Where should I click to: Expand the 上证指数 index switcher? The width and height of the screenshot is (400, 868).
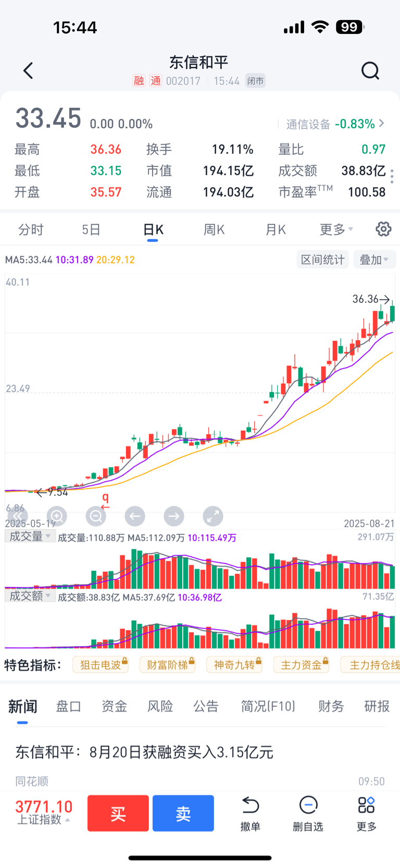click(44, 820)
